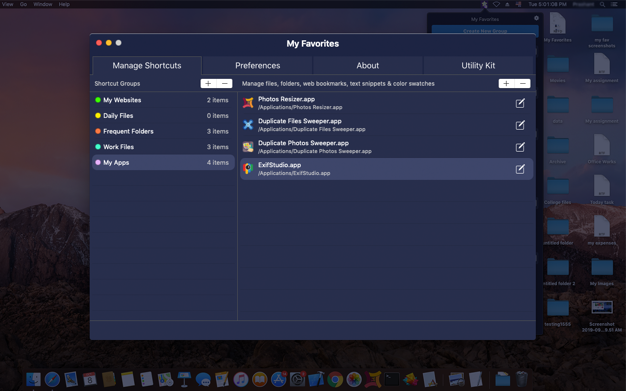626x391 pixels.
Task: Select the Work Files group
Action: click(x=163, y=147)
